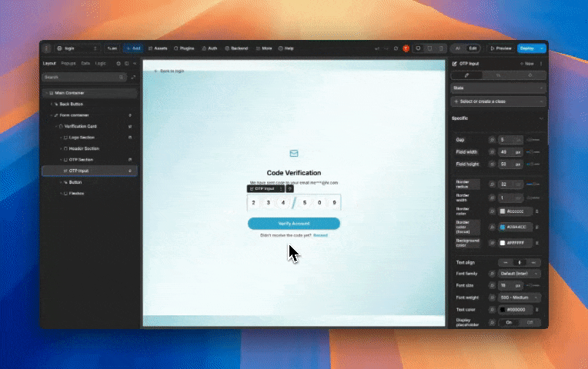Open the Select or create a class dropdown
Viewport: 588px width, 369px height.
(499, 101)
